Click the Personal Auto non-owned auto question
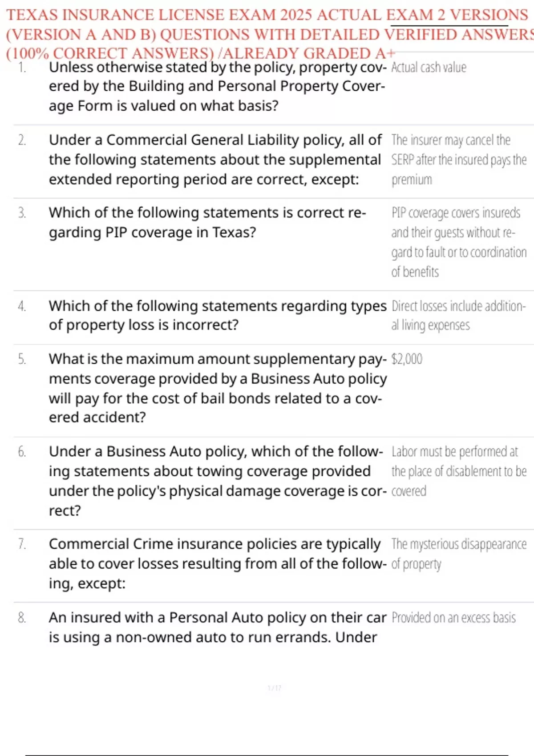 217,627
